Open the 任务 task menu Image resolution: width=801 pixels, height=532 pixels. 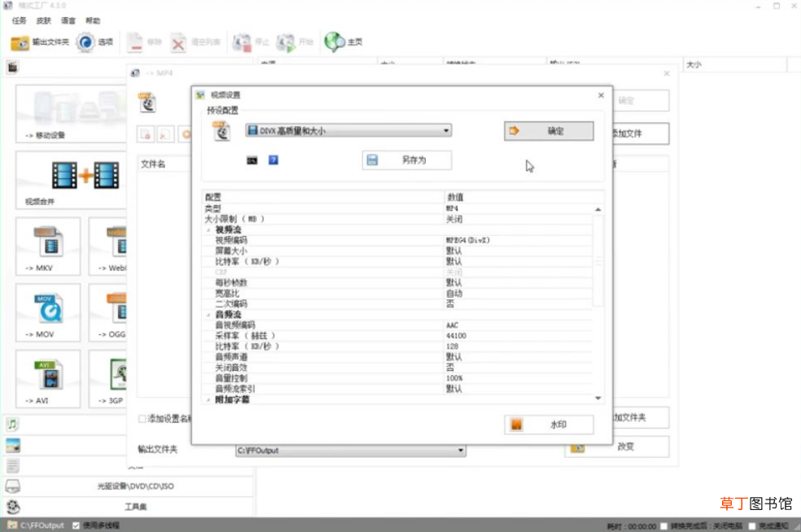(x=20, y=20)
